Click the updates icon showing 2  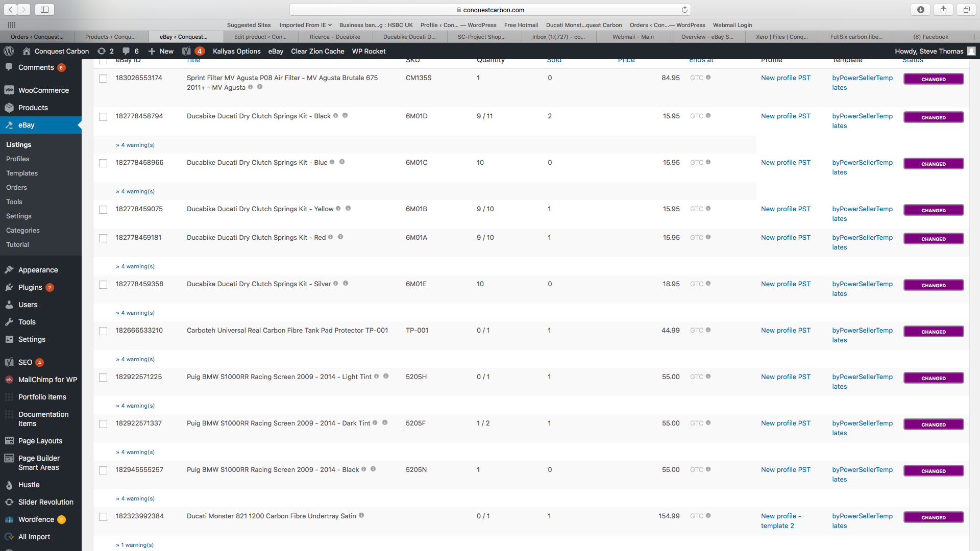tap(105, 51)
